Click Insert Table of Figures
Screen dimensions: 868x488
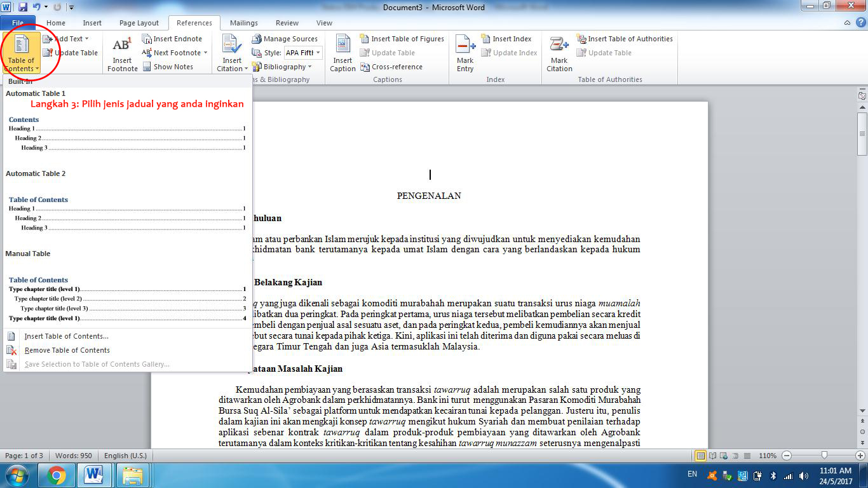[402, 39]
